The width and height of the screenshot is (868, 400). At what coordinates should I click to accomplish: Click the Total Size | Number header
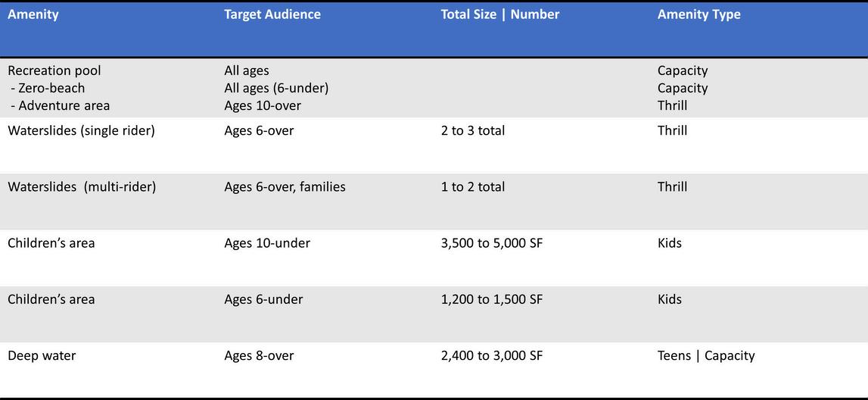click(500, 15)
